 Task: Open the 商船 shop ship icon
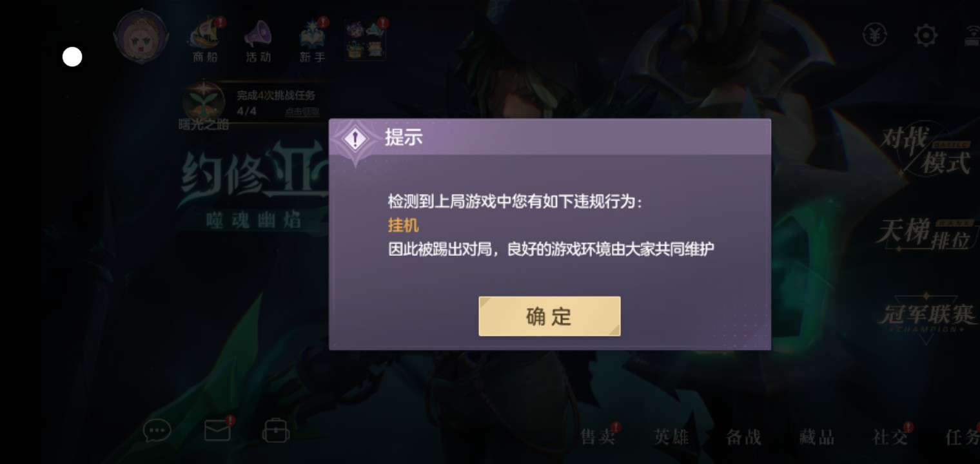pyautogui.click(x=206, y=40)
